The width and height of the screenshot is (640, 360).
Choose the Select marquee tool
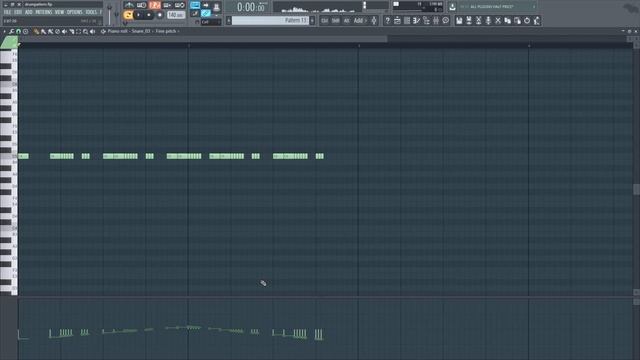point(78,31)
